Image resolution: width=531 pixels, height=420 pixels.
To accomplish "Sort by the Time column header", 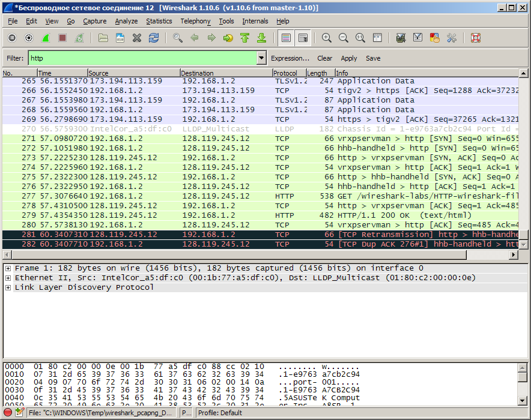I will pyautogui.click(x=62, y=73).
